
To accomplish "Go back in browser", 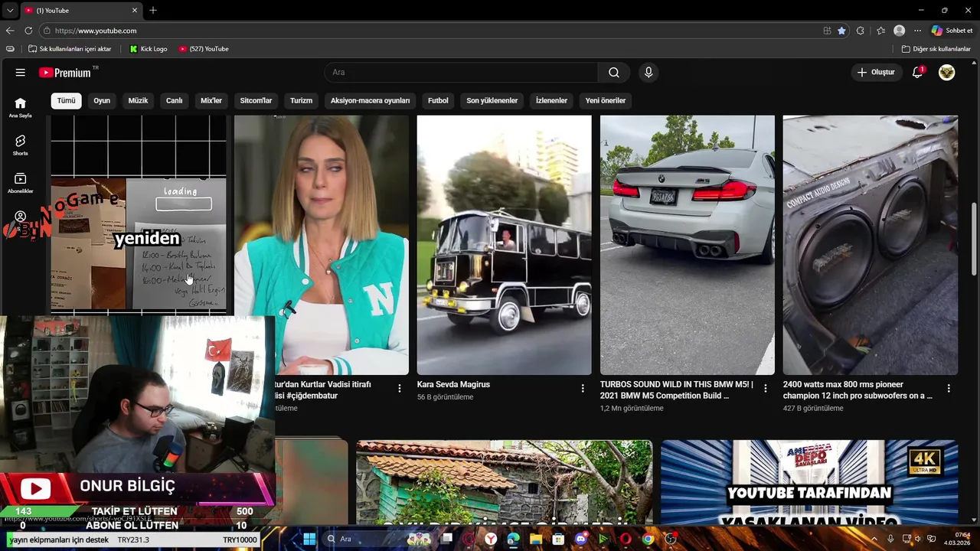I will (10, 31).
